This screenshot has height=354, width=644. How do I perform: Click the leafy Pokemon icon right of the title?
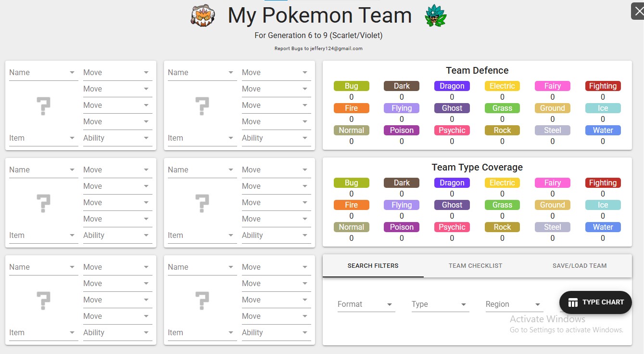pyautogui.click(x=436, y=16)
